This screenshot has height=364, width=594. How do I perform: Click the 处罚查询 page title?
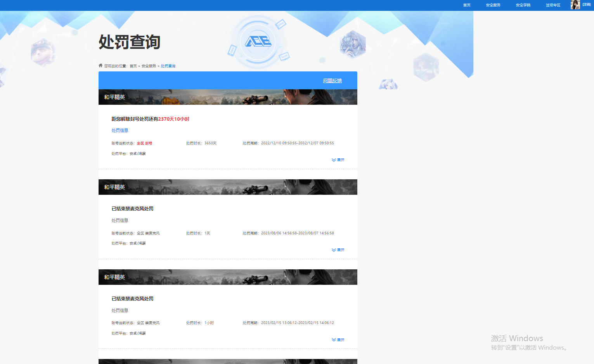[x=130, y=42]
